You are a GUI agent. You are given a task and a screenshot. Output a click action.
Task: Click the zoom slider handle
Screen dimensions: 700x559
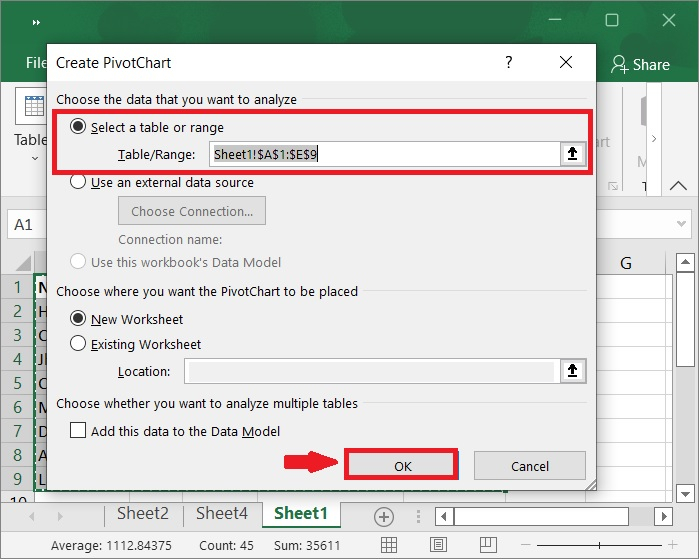(x=599, y=545)
